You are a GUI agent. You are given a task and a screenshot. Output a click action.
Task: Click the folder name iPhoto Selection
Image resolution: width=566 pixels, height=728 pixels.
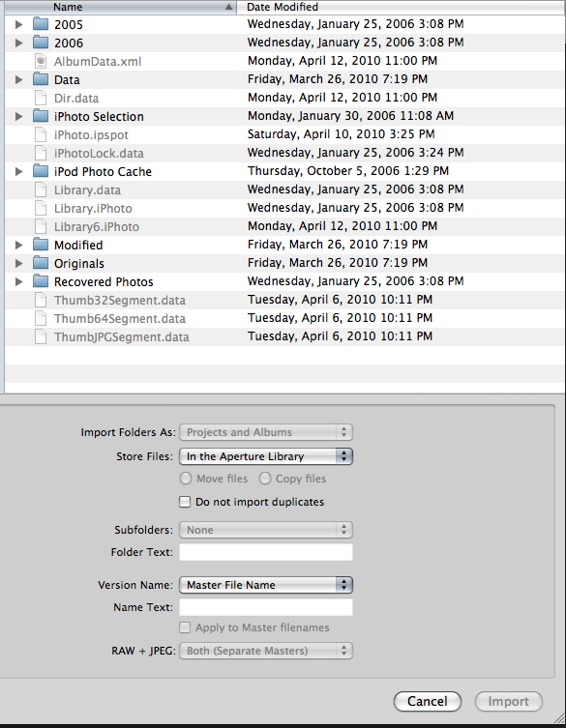point(99,117)
